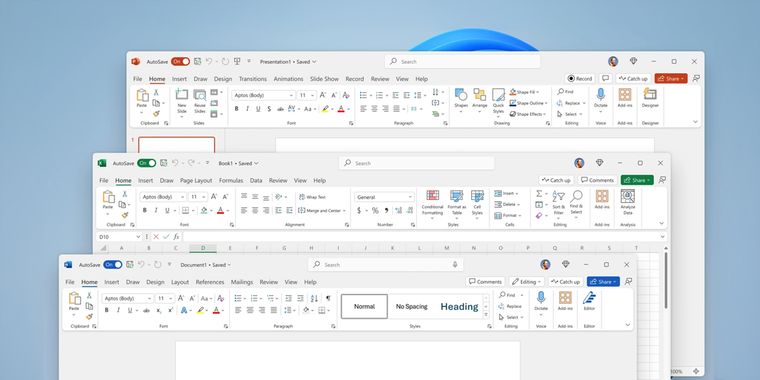760x380 pixels.
Task: Open font size dropdown in Excel
Action: pos(204,197)
